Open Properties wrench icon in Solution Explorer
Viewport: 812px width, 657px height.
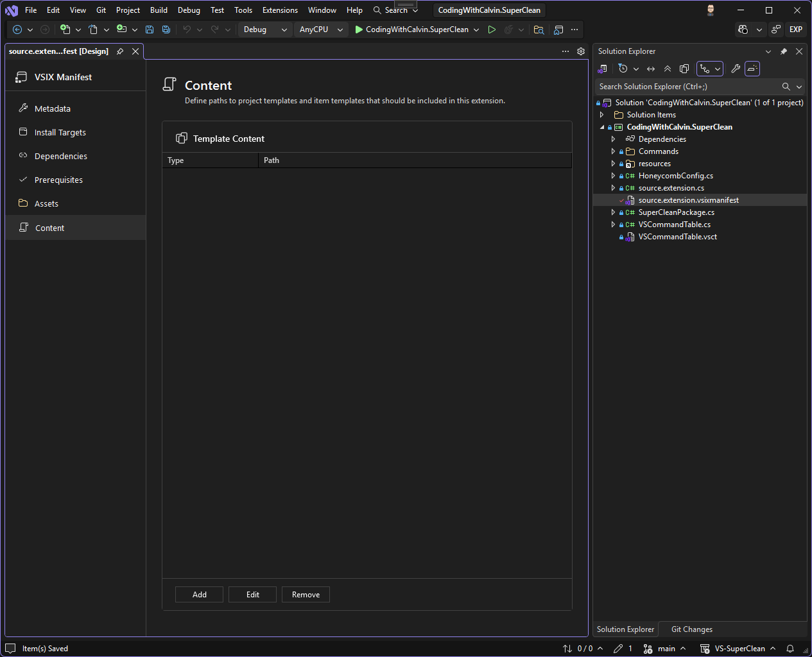coord(736,69)
